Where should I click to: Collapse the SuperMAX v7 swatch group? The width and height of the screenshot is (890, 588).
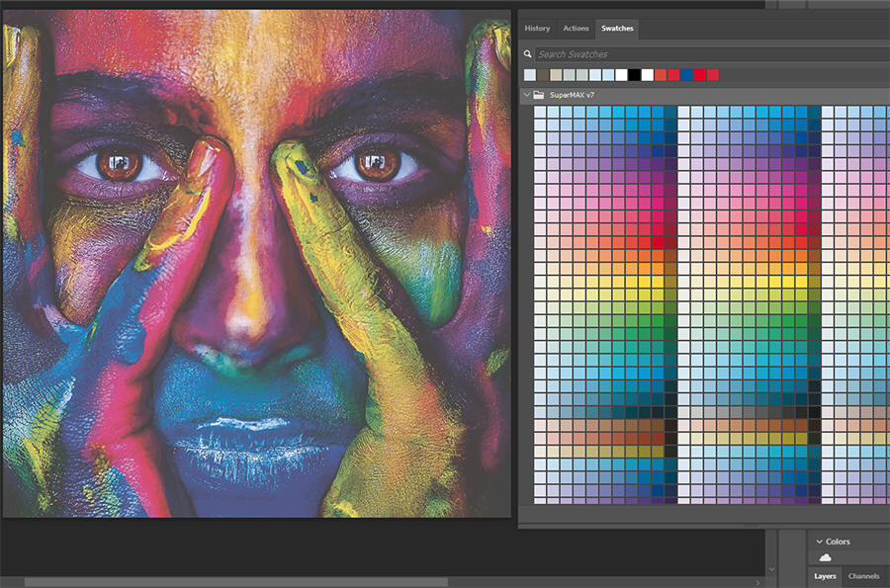[x=526, y=95]
